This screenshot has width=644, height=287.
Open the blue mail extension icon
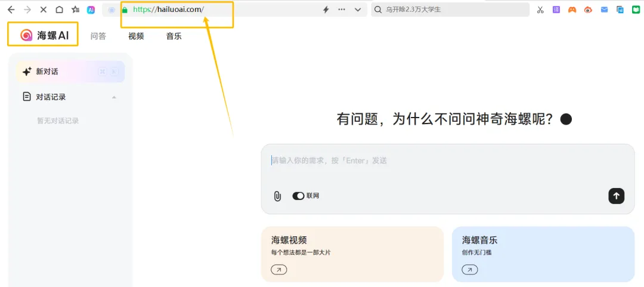604,10
